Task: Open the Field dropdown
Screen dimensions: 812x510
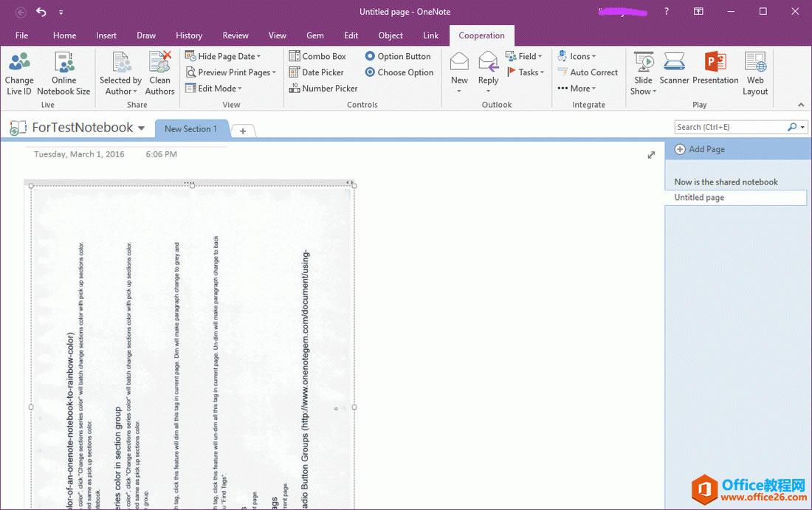Action: click(523, 56)
